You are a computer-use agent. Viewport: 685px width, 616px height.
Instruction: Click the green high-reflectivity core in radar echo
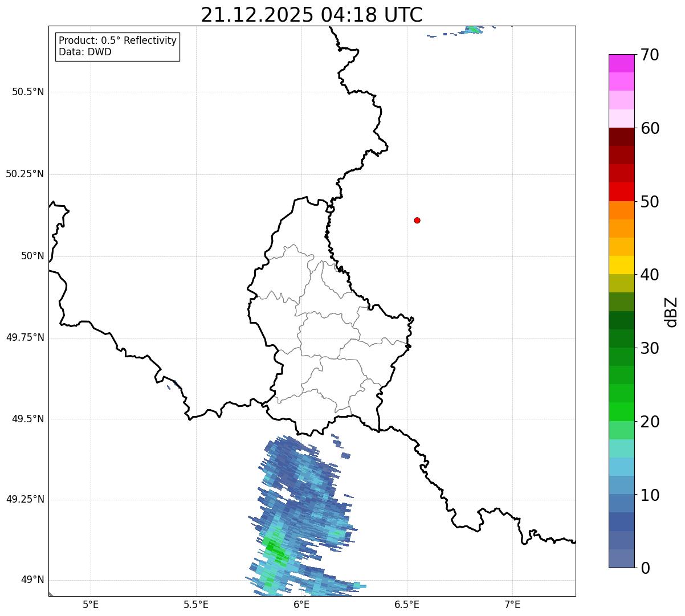click(x=276, y=550)
